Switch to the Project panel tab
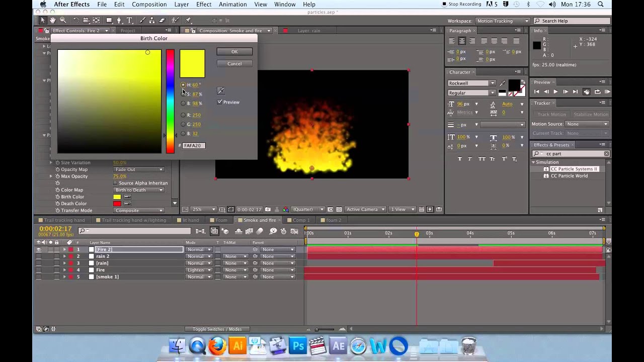The image size is (644, 362). [128, 31]
